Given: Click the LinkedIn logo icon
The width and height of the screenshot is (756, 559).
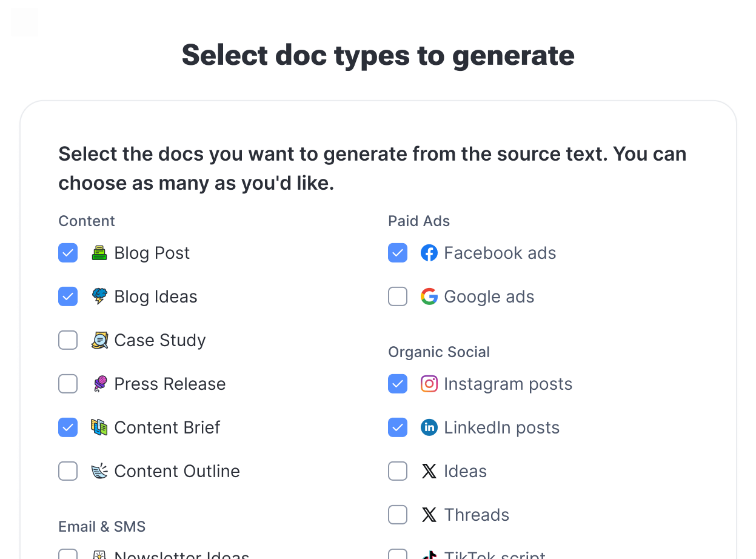Looking at the screenshot, I should click(x=429, y=427).
